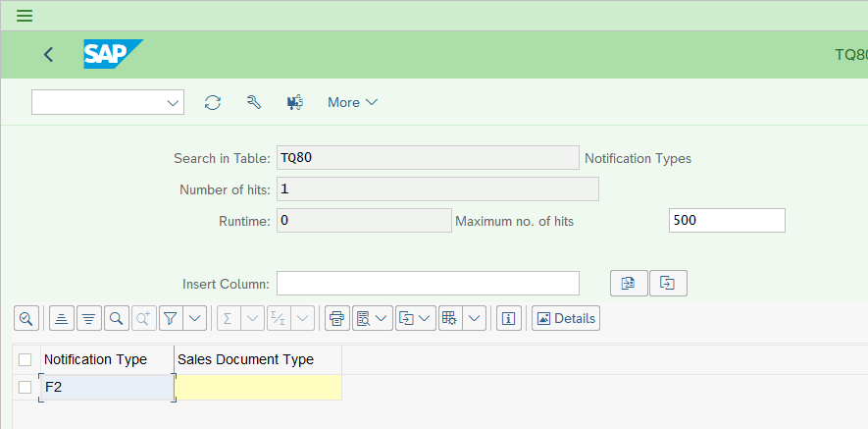Open the More menu
The height and width of the screenshot is (429, 868).
click(353, 102)
